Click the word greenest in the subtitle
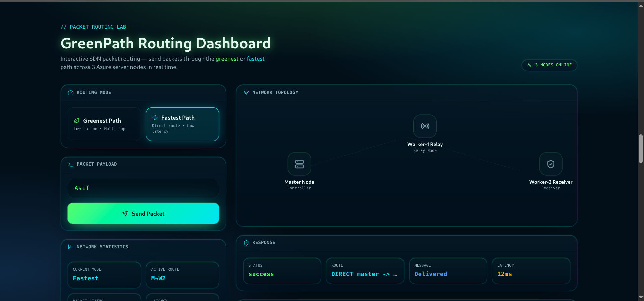Screen dimensions: 644x301 (x=227, y=59)
